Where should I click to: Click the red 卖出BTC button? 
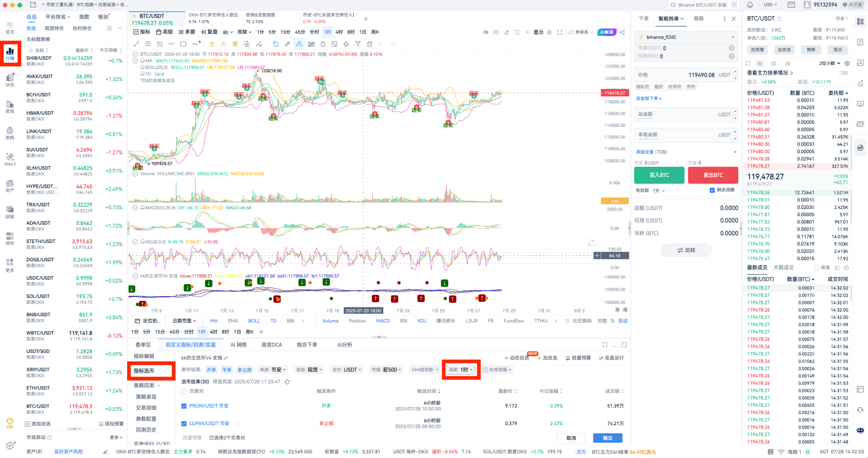(713, 175)
